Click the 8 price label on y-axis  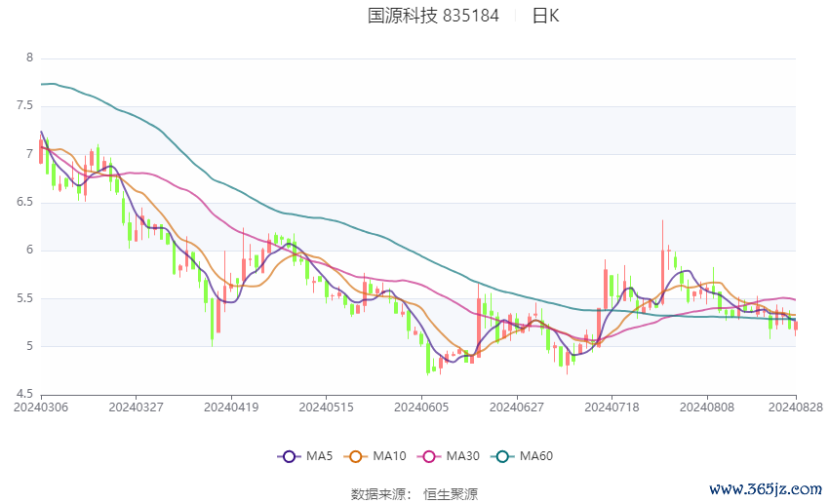(x=29, y=58)
